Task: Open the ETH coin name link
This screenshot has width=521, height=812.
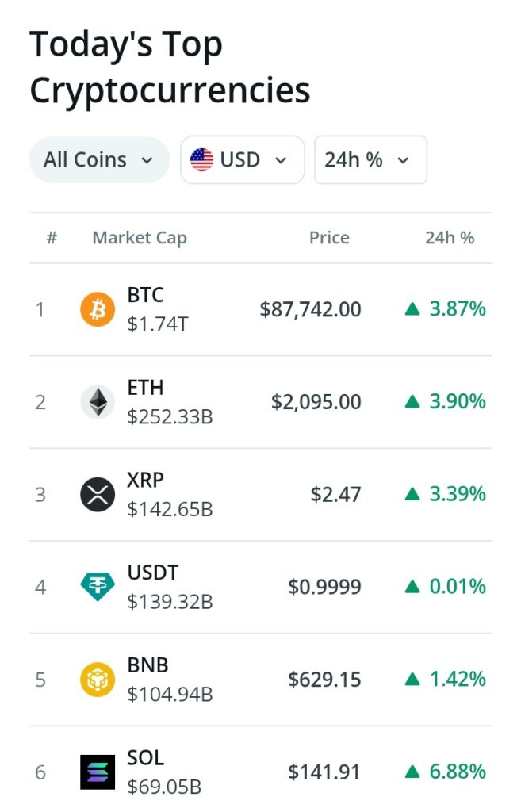Action: pyautogui.click(x=146, y=387)
